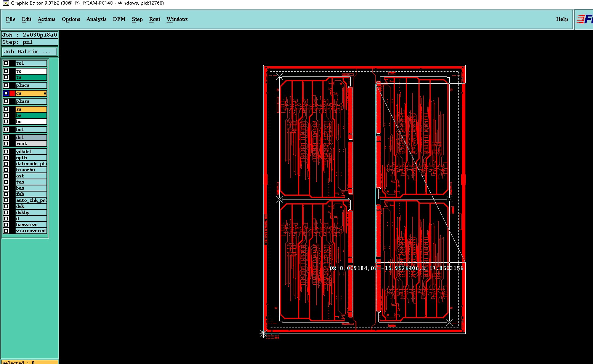
Task: Open the Edit menu
Action: pyautogui.click(x=27, y=19)
